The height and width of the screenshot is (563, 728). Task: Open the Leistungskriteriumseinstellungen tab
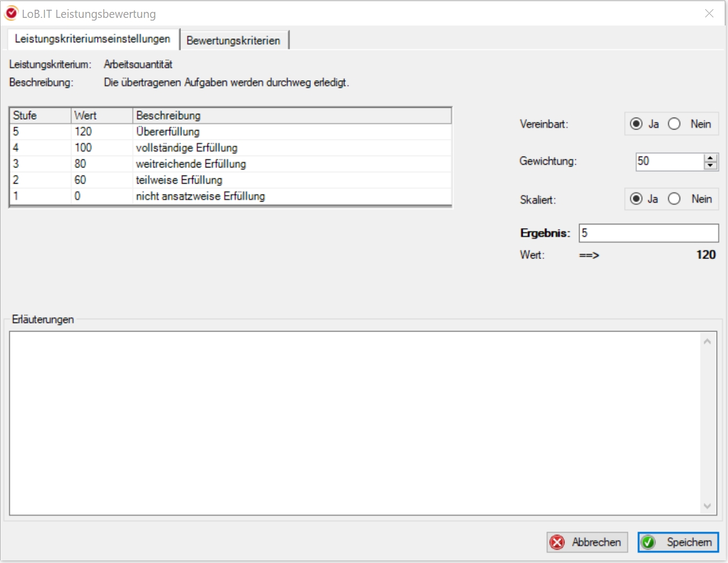coord(93,39)
